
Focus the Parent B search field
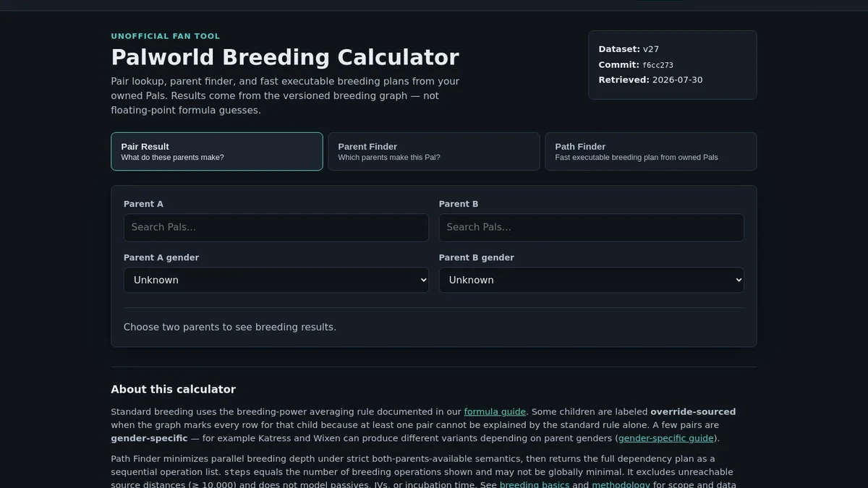coord(592,227)
